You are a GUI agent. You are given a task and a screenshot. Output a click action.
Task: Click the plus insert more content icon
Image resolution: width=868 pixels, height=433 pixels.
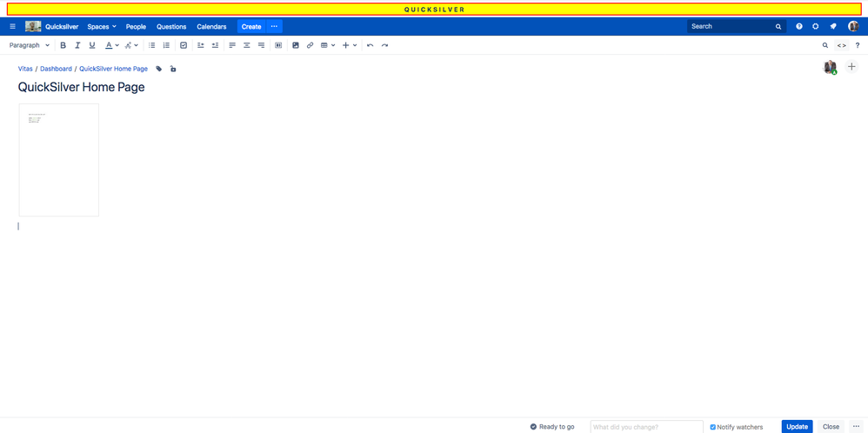pyautogui.click(x=345, y=45)
